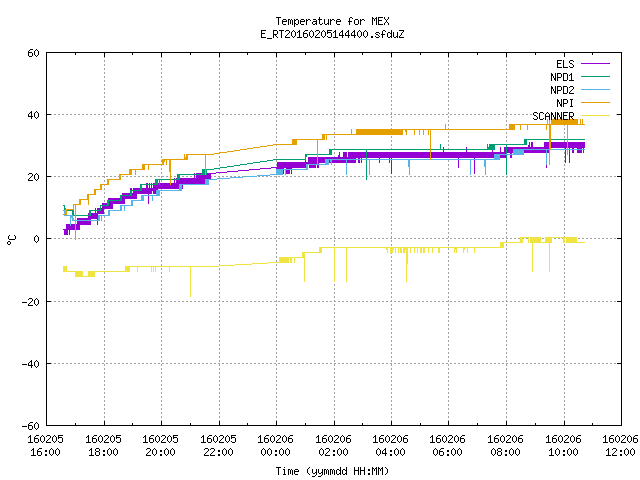Click the y-axis label 40

point(33,115)
